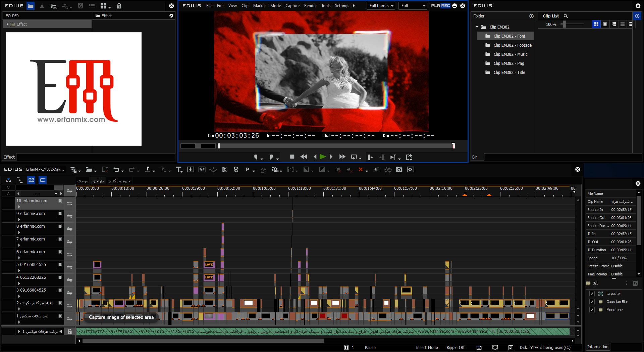Expand track 10 erfanmix.com

point(19,207)
